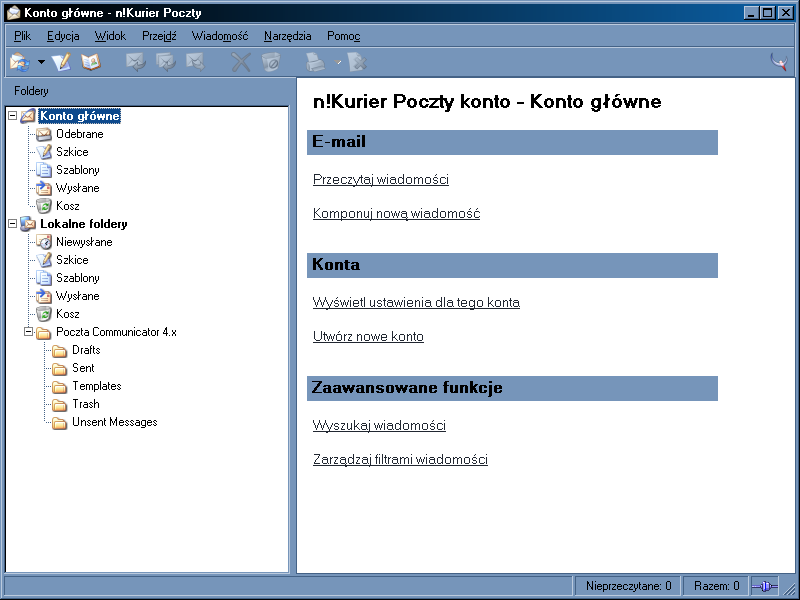800x600 pixels.
Task: Click the greyed Reply toolbar icon
Action: tap(136, 62)
